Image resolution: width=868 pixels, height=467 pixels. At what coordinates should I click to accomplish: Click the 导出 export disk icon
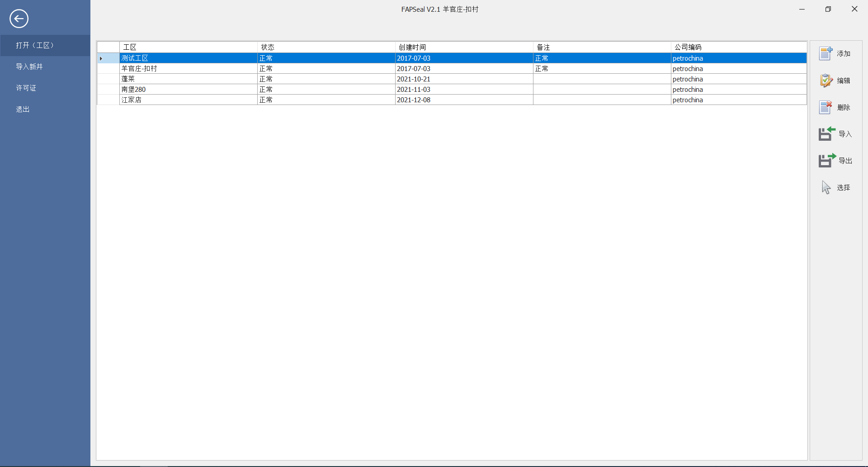tap(827, 161)
